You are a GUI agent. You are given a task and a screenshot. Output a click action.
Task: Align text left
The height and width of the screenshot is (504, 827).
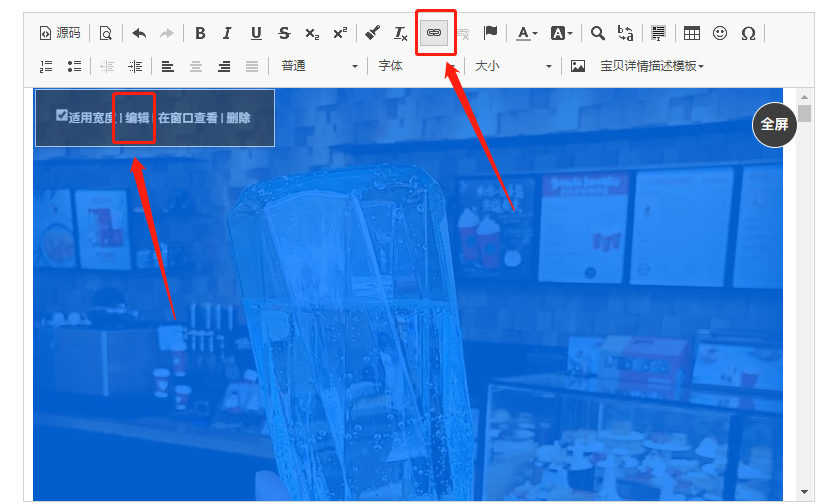pyautogui.click(x=168, y=66)
